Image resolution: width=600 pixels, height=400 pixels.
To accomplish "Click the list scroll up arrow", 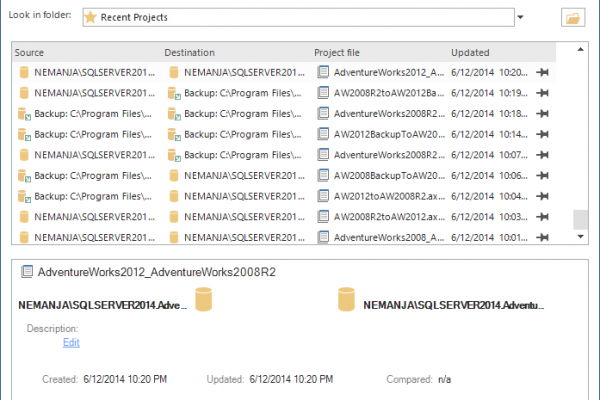I will tap(580, 49).
